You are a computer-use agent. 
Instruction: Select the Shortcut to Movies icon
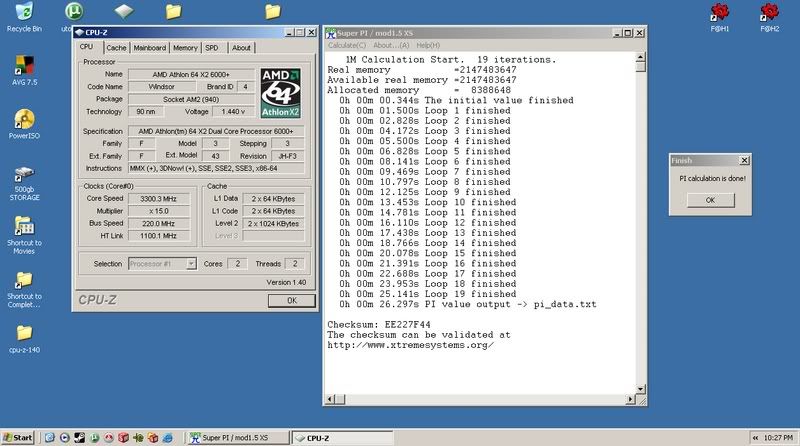coord(24,235)
